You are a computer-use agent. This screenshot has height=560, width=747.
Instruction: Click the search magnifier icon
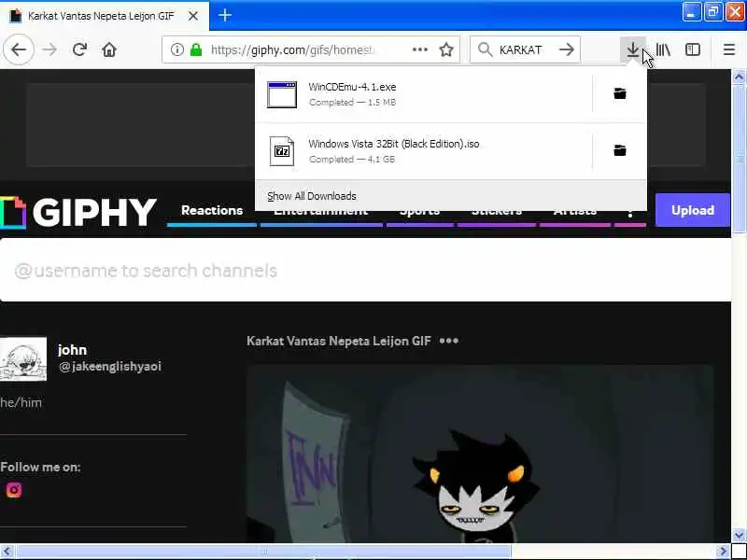[485, 49]
